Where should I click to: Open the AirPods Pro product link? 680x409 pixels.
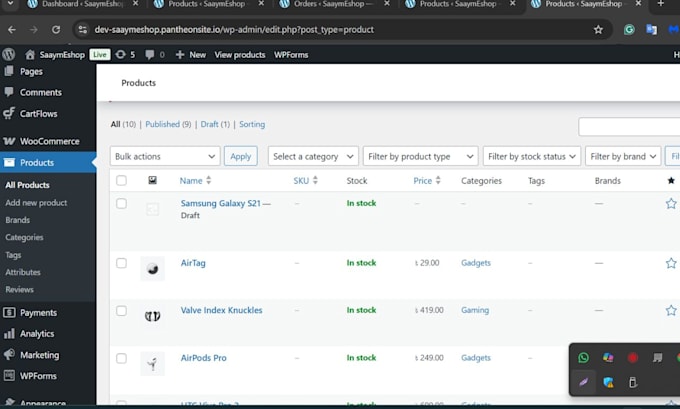(x=203, y=358)
